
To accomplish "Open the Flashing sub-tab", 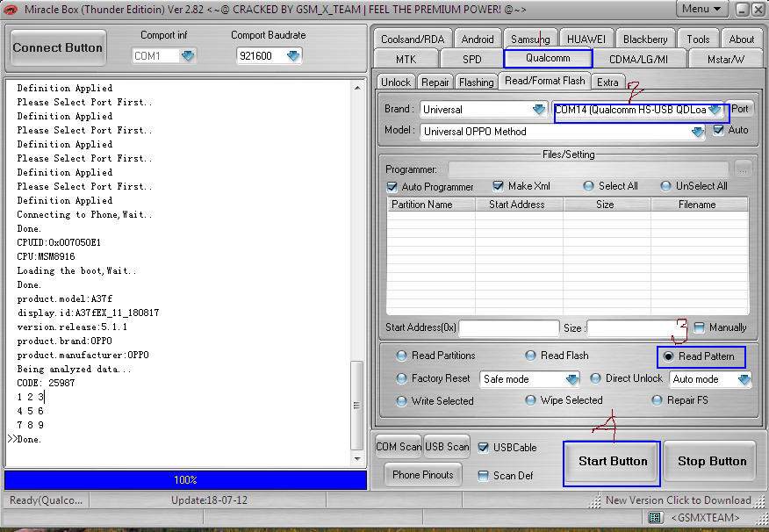I will [x=476, y=82].
